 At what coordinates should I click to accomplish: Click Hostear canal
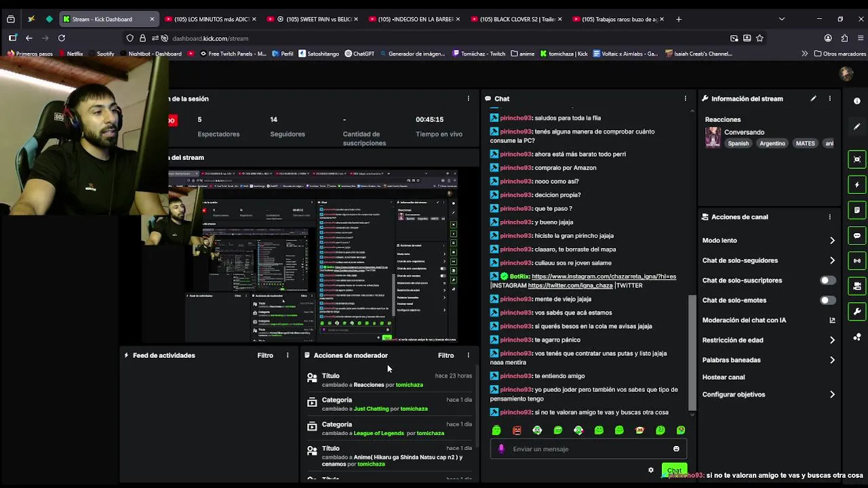pyautogui.click(x=724, y=377)
